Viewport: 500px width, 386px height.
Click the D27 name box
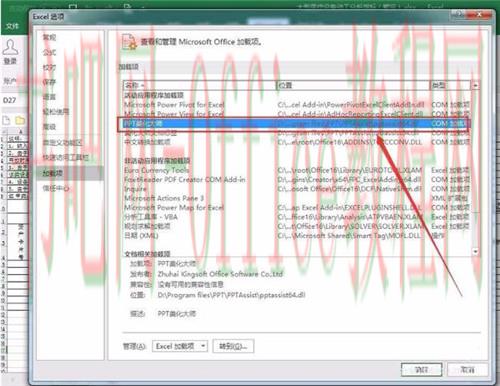pyautogui.click(x=10, y=100)
